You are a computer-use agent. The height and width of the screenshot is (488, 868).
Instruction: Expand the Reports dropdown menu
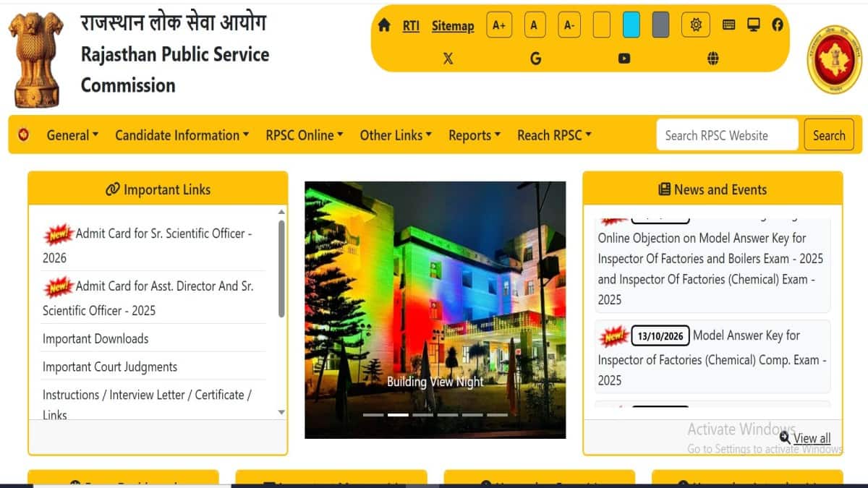click(475, 135)
